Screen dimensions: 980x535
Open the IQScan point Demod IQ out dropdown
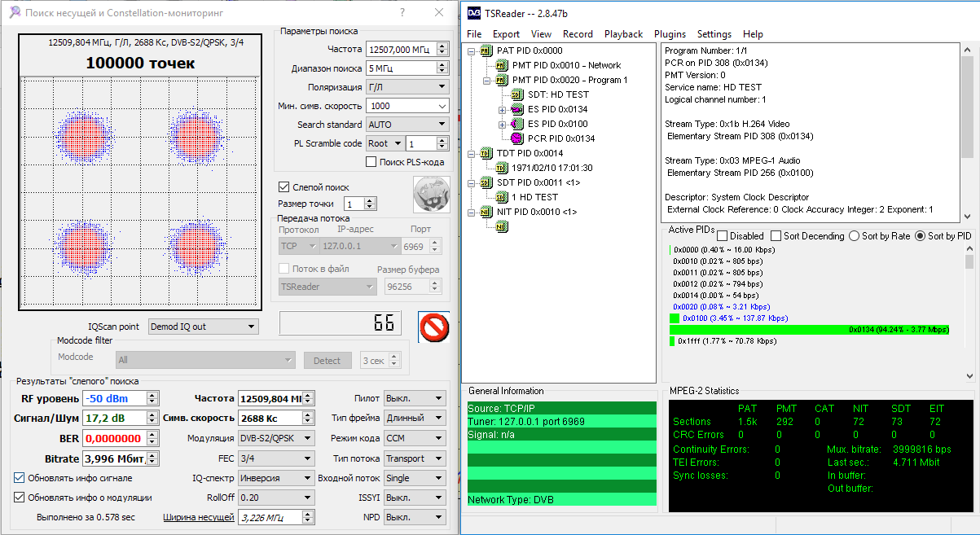pyautogui.click(x=203, y=327)
